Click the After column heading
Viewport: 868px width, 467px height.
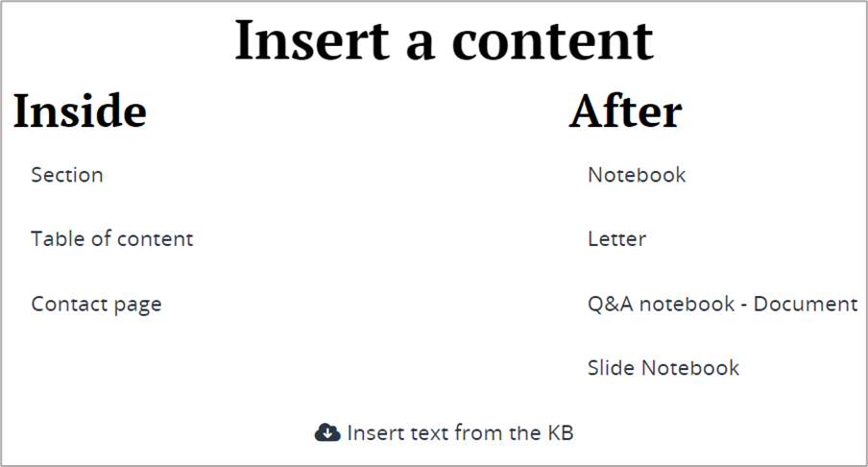(x=625, y=111)
